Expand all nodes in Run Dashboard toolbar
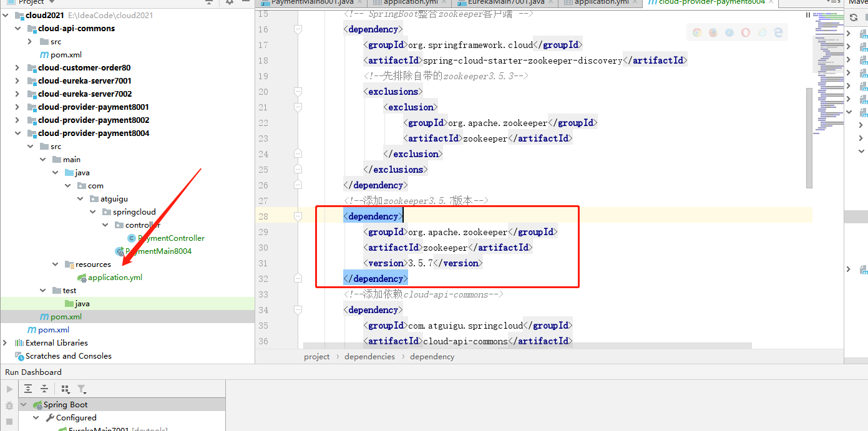The height and width of the screenshot is (431, 868). coord(28,389)
